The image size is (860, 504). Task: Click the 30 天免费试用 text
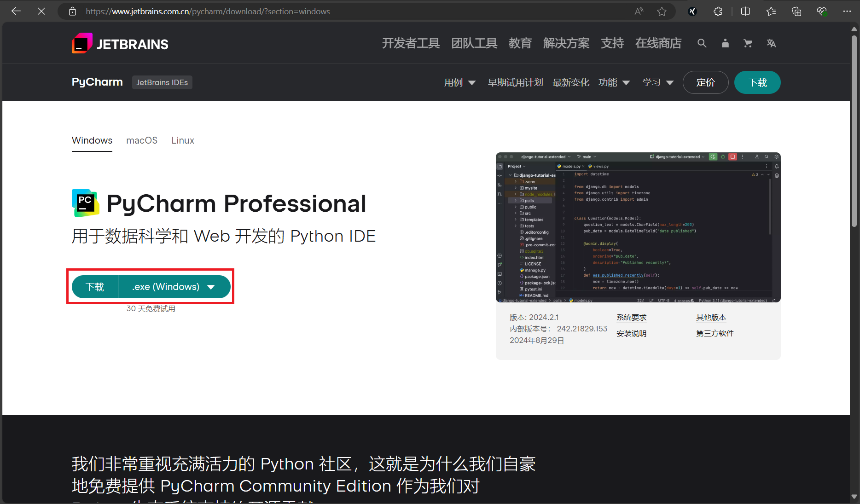click(151, 308)
